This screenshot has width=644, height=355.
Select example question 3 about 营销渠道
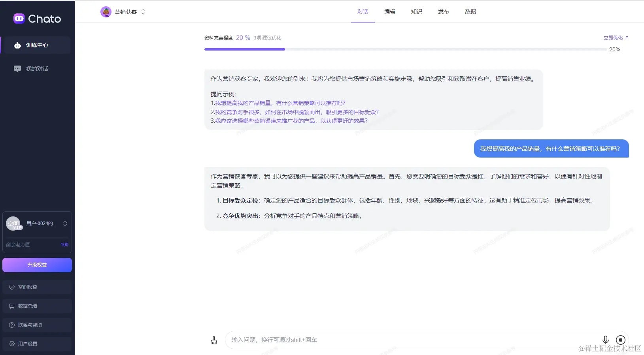tap(291, 121)
